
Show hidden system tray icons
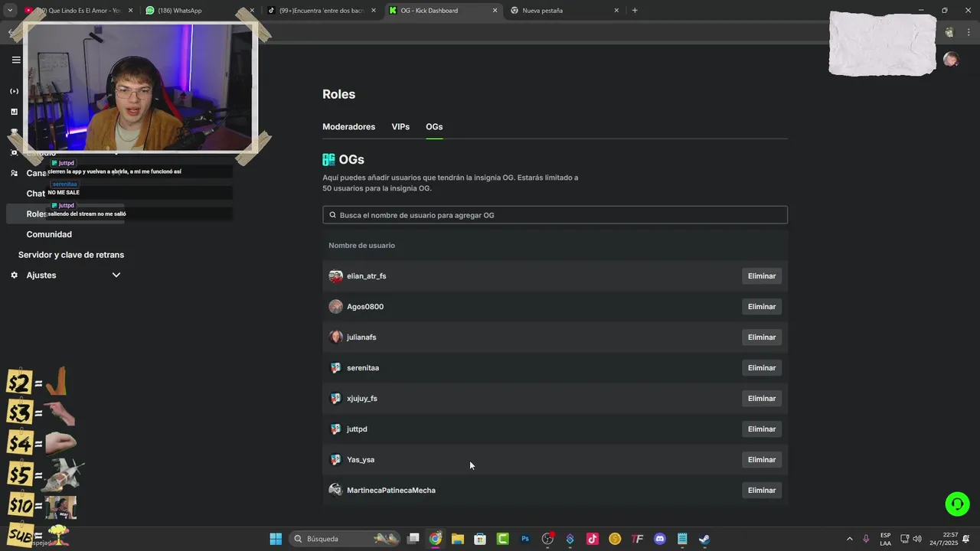tap(849, 539)
